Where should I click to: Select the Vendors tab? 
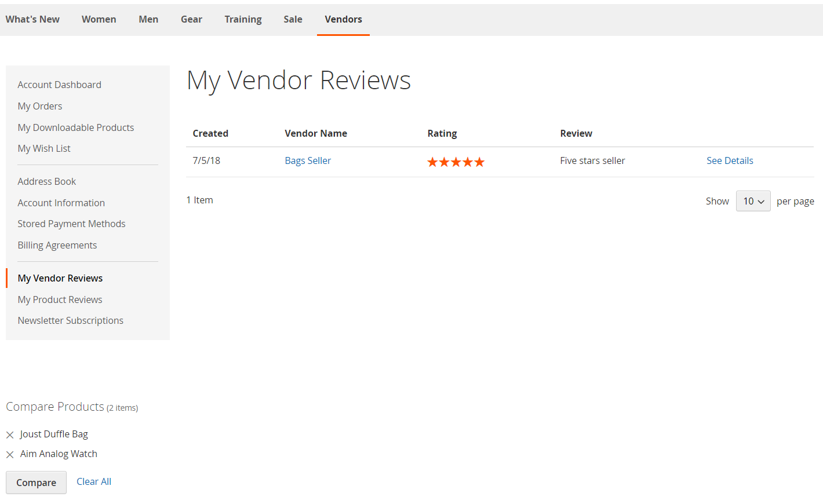pos(343,19)
